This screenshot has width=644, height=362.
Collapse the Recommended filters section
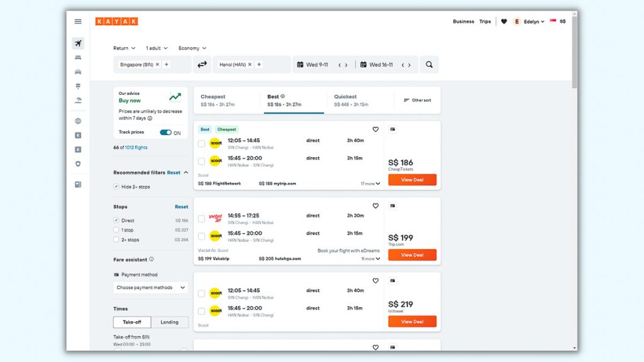point(186,172)
